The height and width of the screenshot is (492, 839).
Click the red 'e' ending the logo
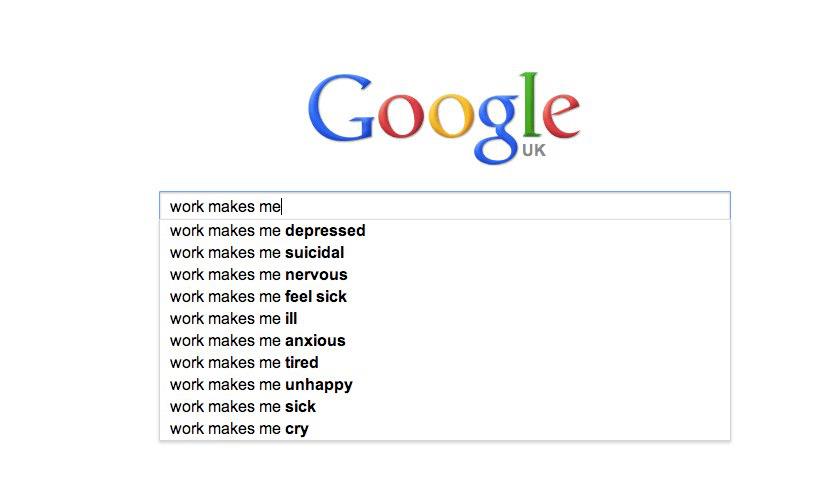[561, 116]
